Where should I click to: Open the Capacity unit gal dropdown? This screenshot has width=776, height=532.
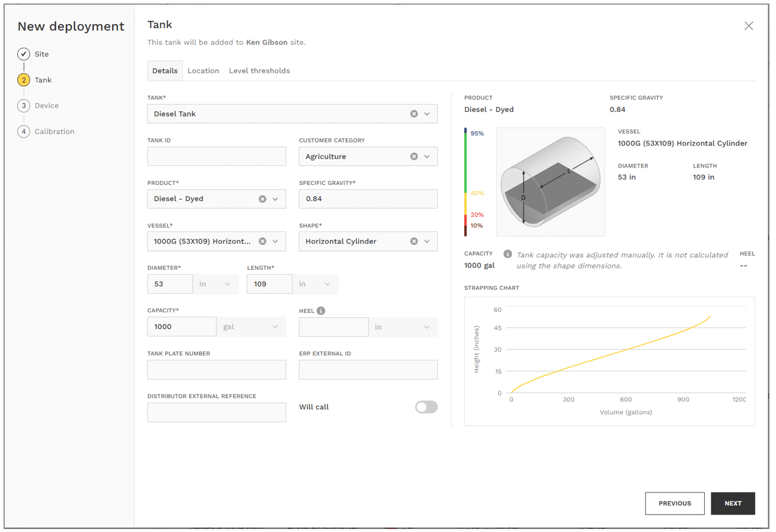[x=251, y=327]
